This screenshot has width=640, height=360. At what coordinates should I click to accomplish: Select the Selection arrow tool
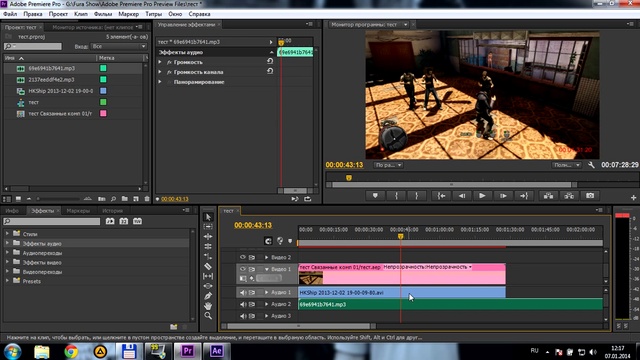[x=208, y=217]
